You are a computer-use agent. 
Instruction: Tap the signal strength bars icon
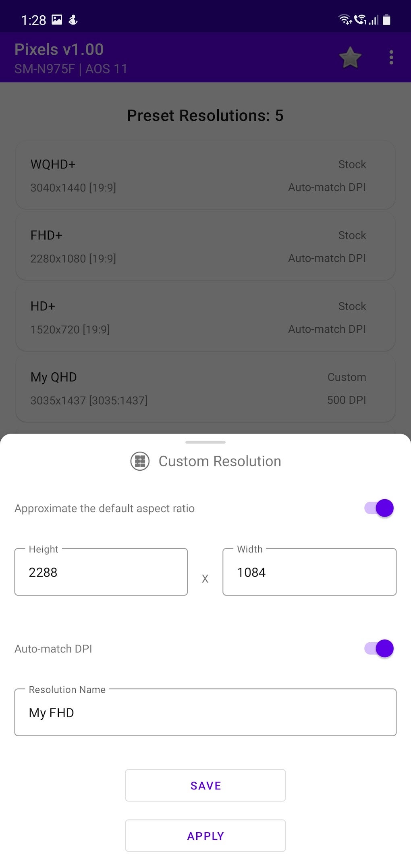pyautogui.click(x=374, y=20)
